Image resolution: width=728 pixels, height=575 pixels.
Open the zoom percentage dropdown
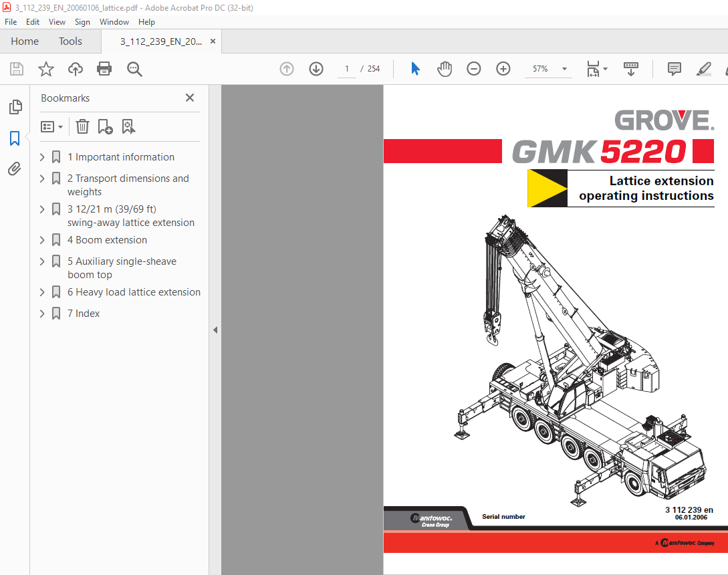pyautogui.click(x=565, y=69)
